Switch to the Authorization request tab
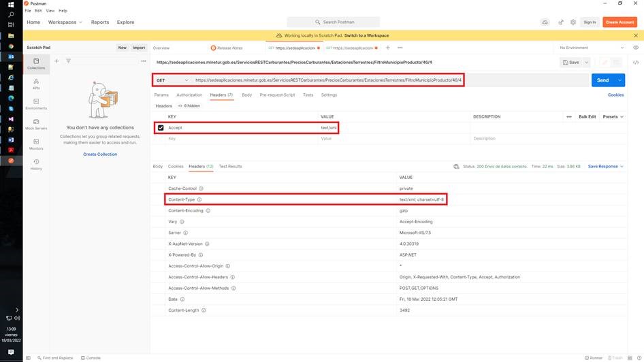The width and height of the screenshot is (644, 362). coord(189,95)
